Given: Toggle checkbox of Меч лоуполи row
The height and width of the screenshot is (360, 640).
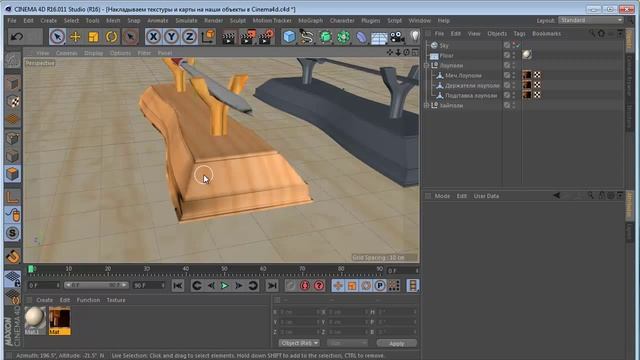Looking at the screenshot, I should (x=507, y=75).
